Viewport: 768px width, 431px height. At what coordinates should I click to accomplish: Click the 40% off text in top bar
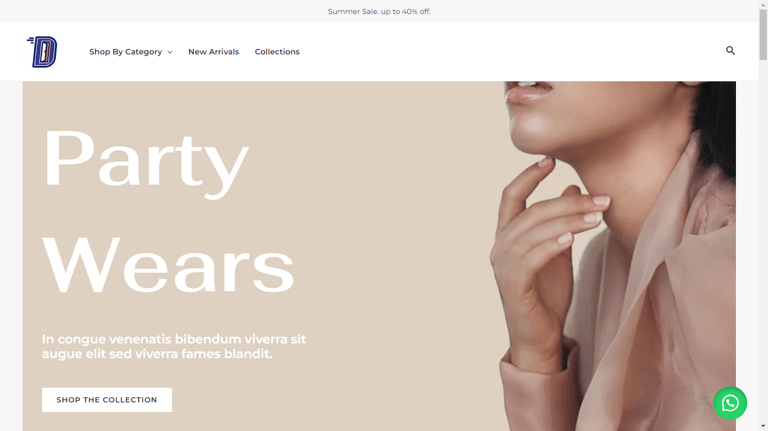coord(416,11)
